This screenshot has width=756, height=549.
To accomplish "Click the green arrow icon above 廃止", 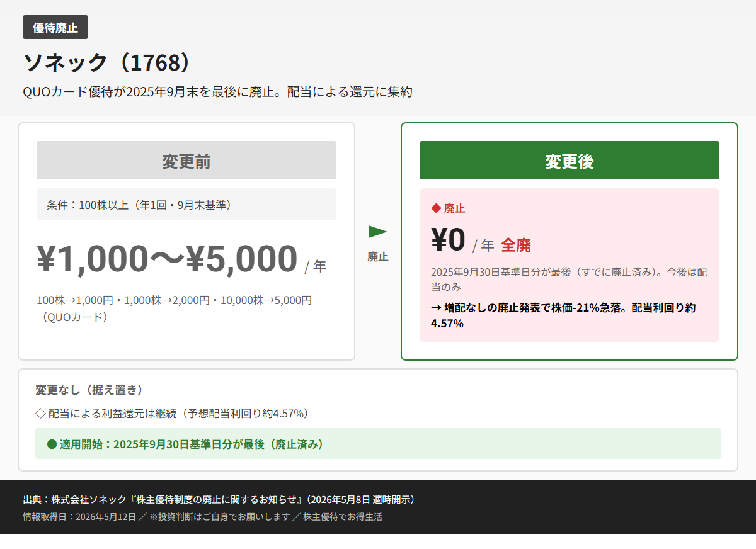I will tap(377, 232).
